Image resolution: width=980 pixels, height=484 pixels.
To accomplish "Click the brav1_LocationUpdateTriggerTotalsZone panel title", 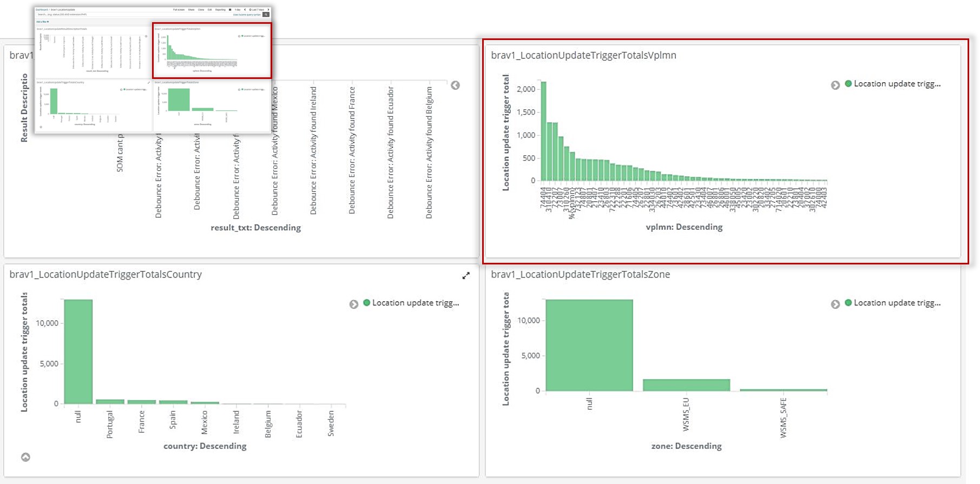I will [580, 274].
